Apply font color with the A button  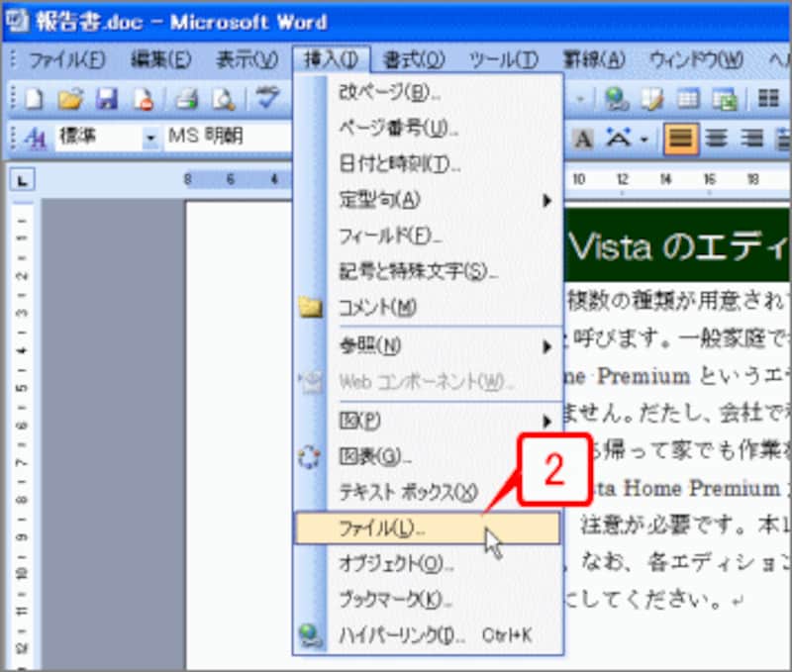(x=582, y=139)
